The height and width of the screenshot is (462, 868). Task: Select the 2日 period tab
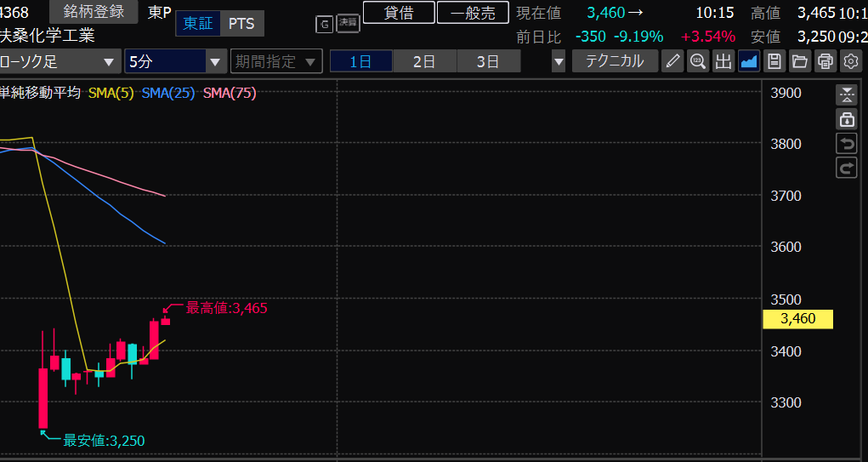pyautogui.click(x=424, y=61)
